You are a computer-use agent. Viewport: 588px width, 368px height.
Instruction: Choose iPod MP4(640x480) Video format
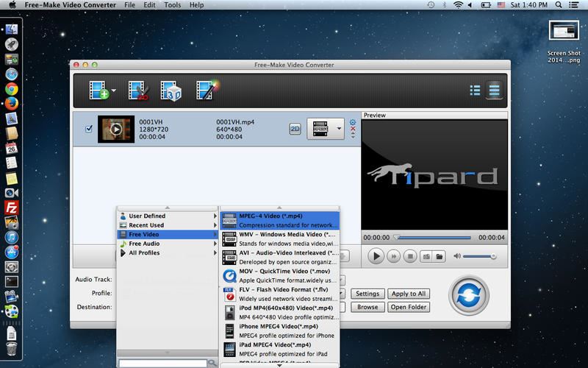click(x=280, y=312)
